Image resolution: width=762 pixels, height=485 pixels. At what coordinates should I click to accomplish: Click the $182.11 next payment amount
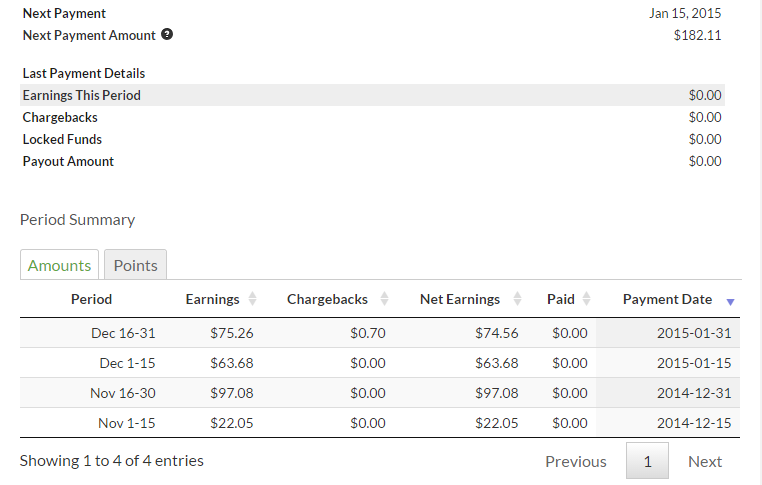697,35
